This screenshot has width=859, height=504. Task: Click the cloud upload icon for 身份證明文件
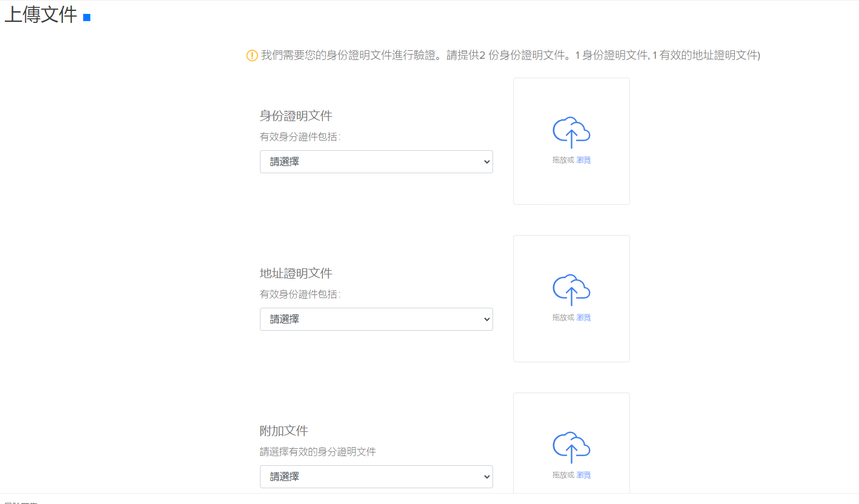pyautogui.click(x=571, y=132)
